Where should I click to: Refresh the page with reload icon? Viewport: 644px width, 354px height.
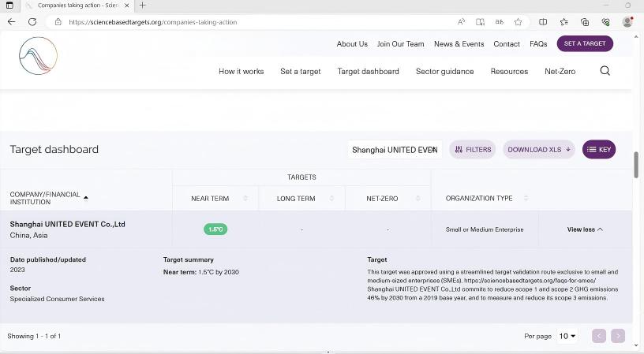pyautogui.click(x=32, y=22)
